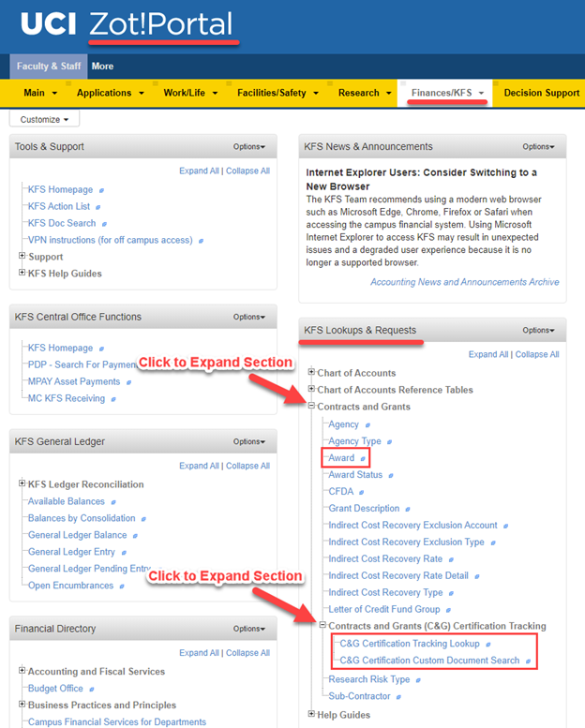The width and height of the screenshot is (585, 728).
Task: Click external-link icon next to VPN instructions
Action: tap(201, 241)
